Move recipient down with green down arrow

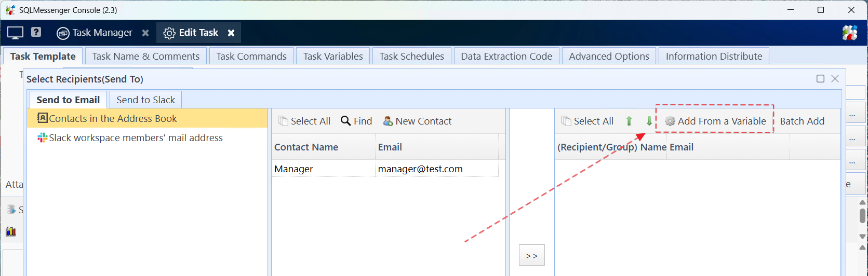tap(649, 121)
